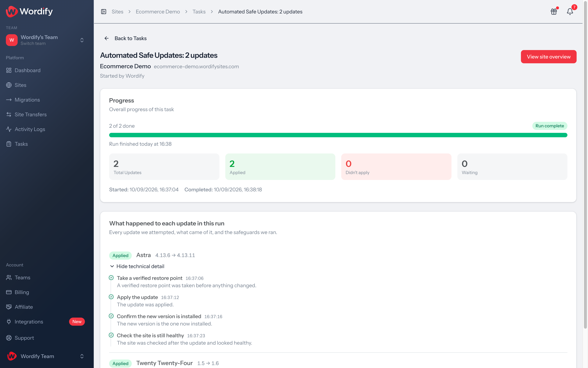Viewport: 588px width, 368px height.
Task: Open the gift box announcements icon
Action: 554,11
